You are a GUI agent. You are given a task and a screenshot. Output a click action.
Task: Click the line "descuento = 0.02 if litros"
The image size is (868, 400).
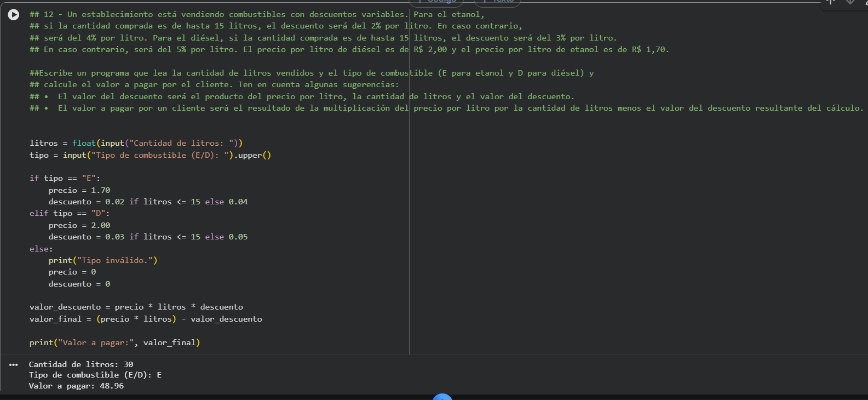(x=148, y=202)
